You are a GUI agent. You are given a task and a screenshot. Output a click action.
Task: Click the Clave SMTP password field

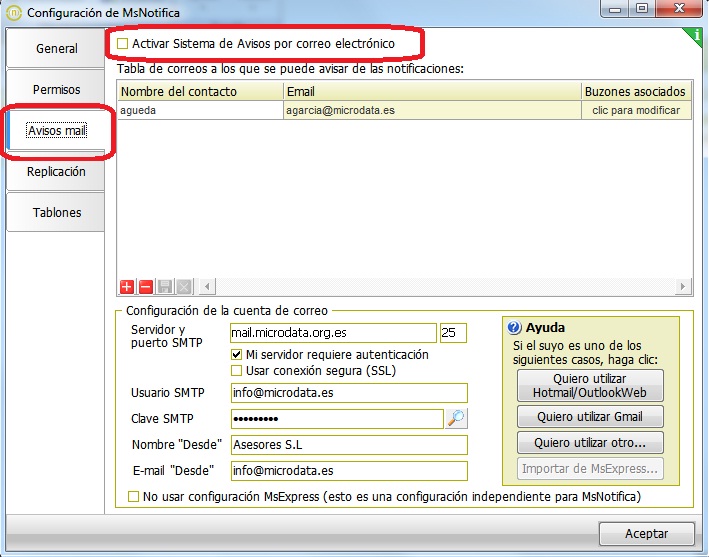click(337, 419)
